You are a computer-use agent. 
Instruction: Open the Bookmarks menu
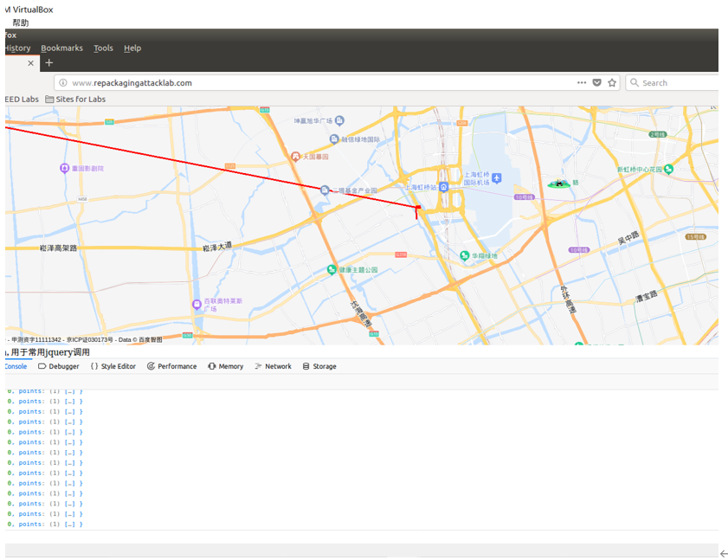click(x=61, y=48)
